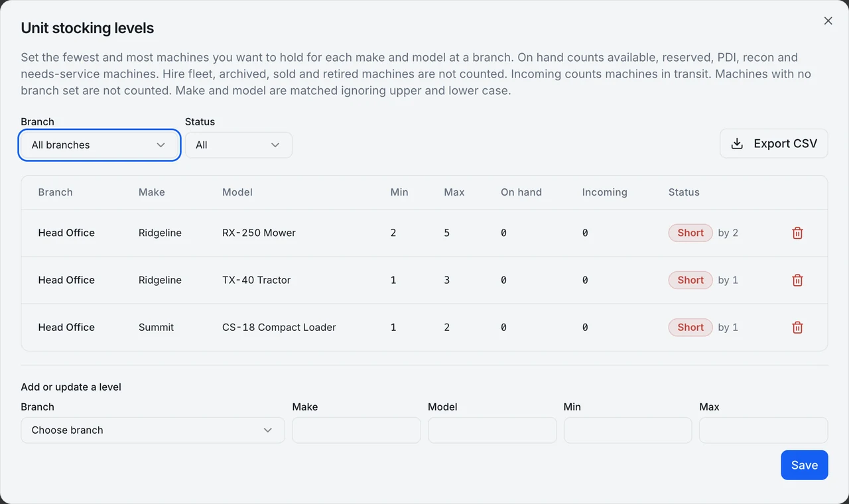Click the Unit stocking levels heading
Image resolution: width=849 pixels, height=504 pixels.
click(88, 28)
